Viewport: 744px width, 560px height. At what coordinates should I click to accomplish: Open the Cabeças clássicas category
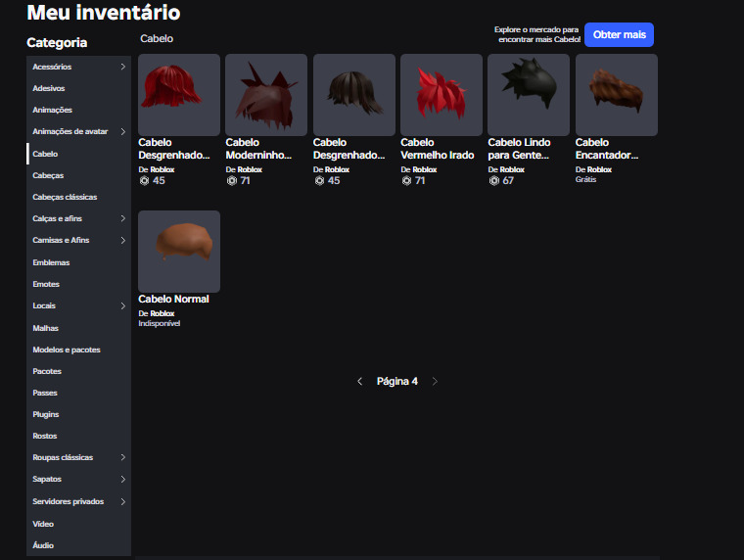coord(65,197)
